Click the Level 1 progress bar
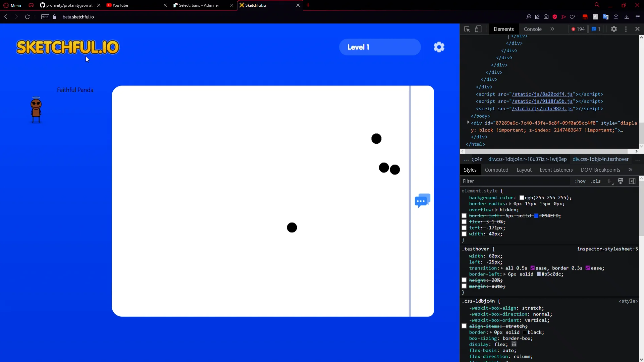Screen dimensions: 644x362 point(380,47)
